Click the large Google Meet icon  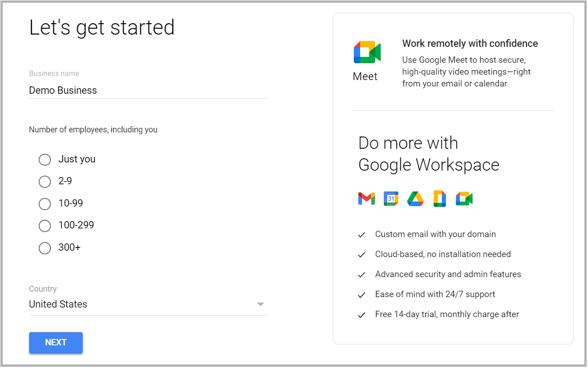[x=367, y=52]
